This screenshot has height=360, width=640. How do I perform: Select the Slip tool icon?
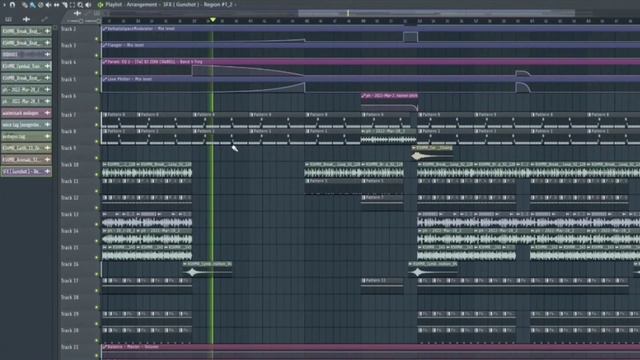pos(57,5)
